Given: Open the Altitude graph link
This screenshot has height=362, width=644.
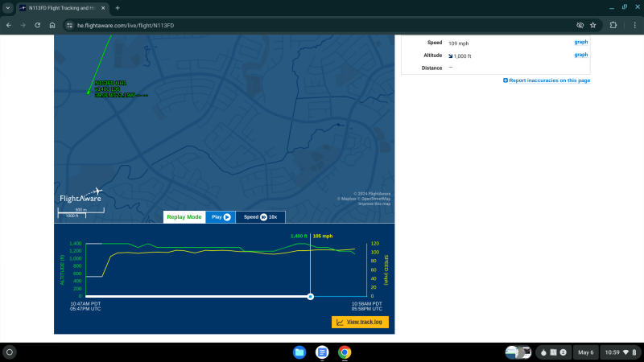Looking at the screenshot, I should coord(580,55).
